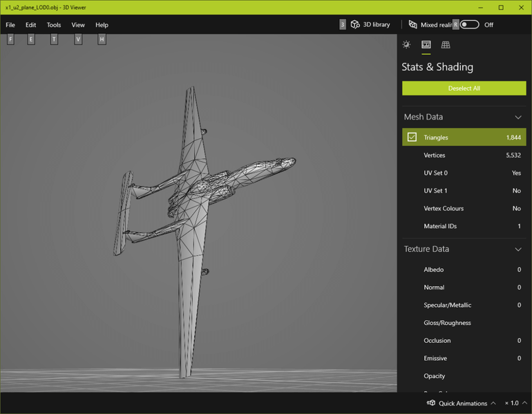Click the Texture Data heading
Viewport: 532px width, 414px height.
(426, 249)
